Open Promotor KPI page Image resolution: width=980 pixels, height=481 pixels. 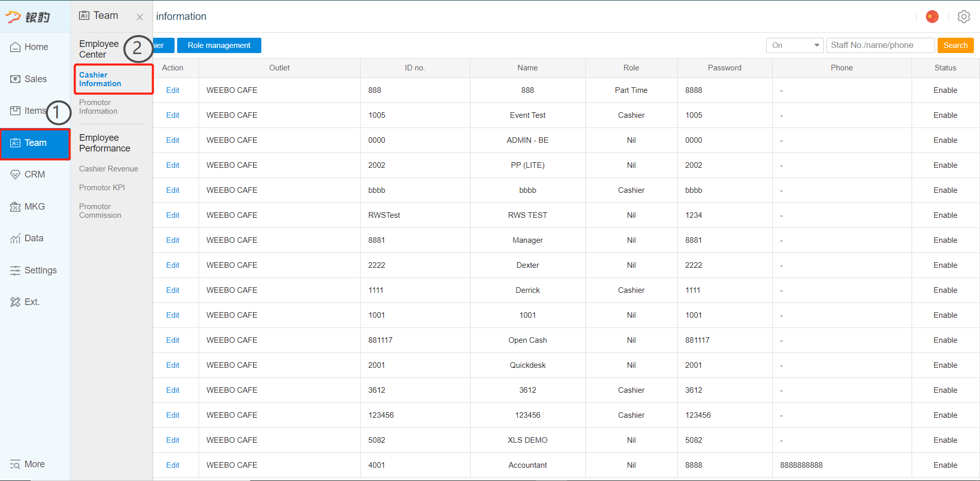coord(102,188)
